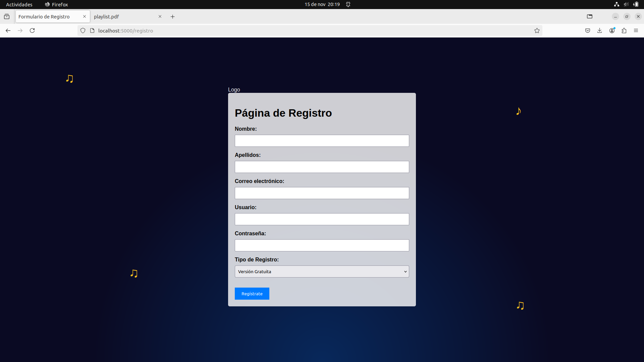Close the Formulario de Registro tab

(85, 16)
